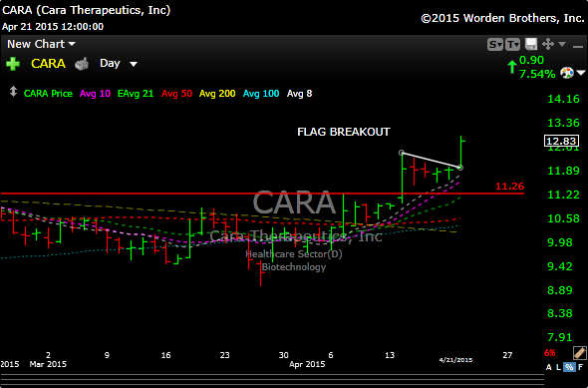
Task: Click the 13 date axis label
Action: pyautogui.click(x=390, y=355)
